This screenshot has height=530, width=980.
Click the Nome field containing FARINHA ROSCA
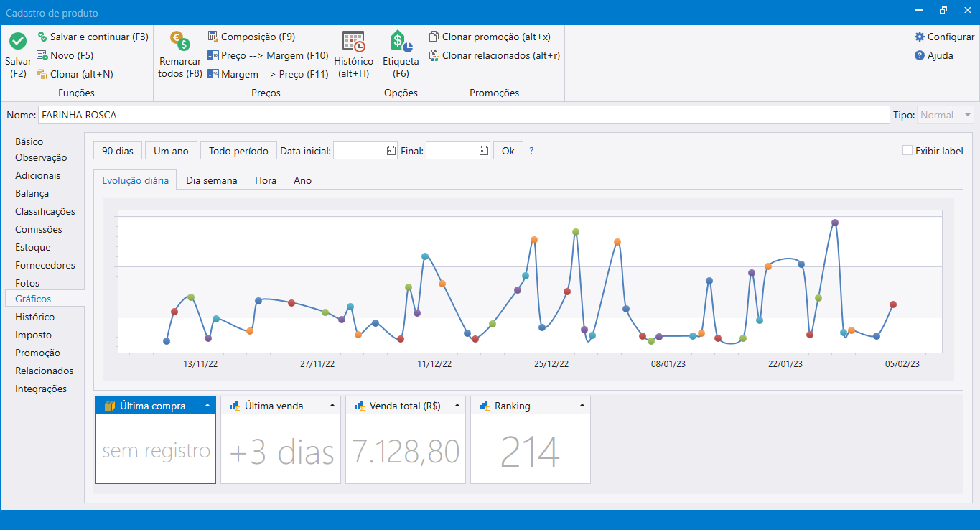coord(463,115)
